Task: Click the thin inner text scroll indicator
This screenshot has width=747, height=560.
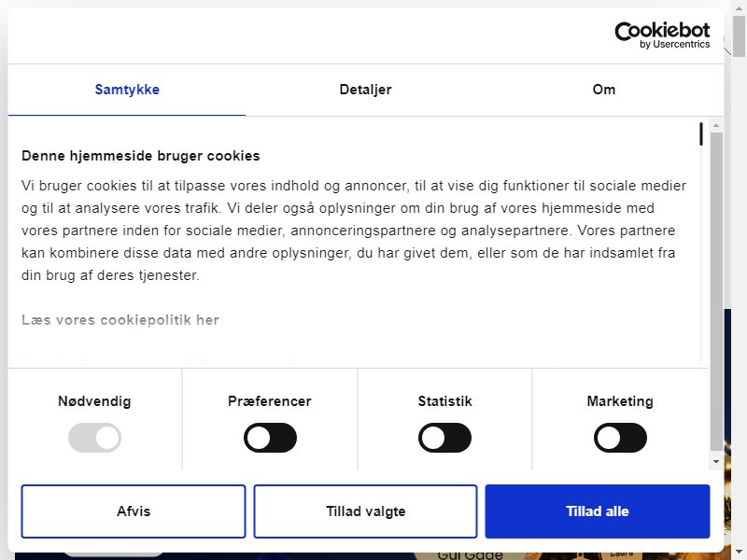Action: click(701, 133)
